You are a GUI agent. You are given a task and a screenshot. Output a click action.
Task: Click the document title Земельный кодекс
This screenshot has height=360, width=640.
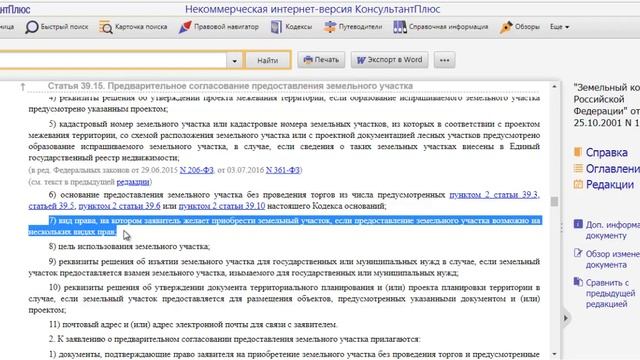(x=607, y=105)
